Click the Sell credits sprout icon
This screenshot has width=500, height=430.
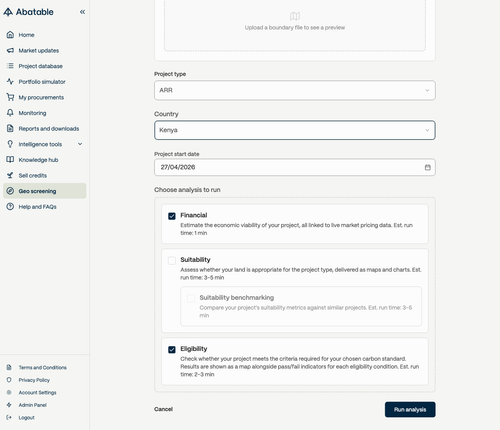coord(10,175)
